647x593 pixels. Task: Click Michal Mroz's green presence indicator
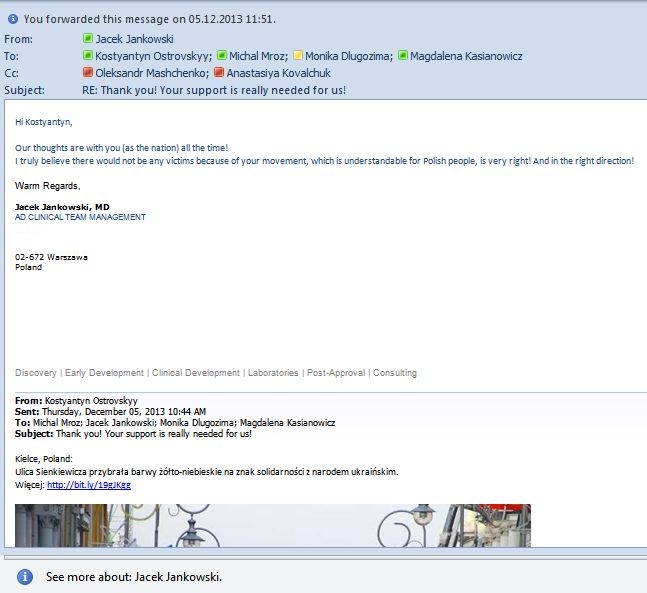pos(222,56)
